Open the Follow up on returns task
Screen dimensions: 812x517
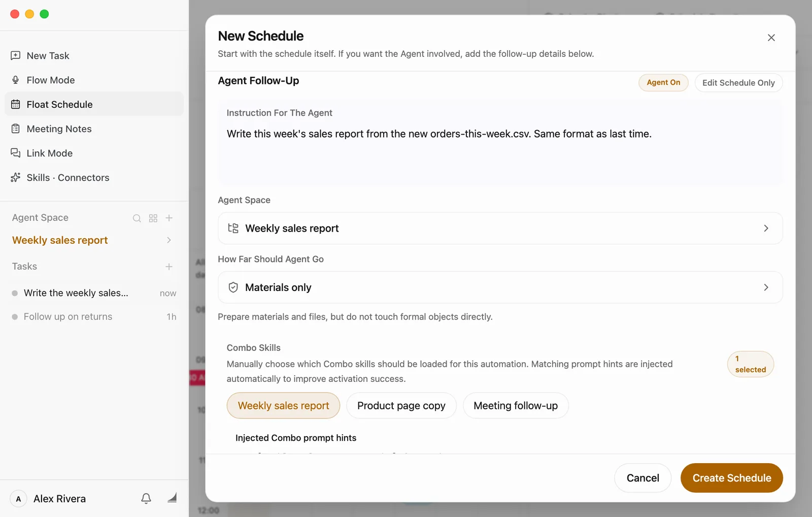coord(94,316)
